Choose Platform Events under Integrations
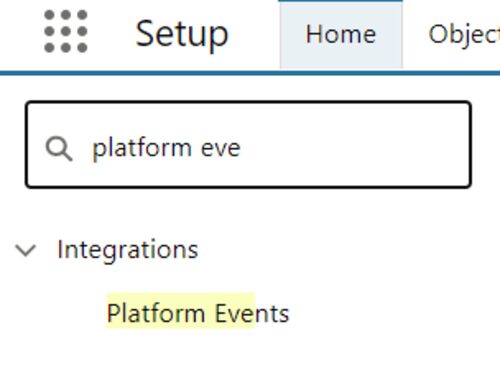This screenshot has height=378, width=500. [198, 313]
